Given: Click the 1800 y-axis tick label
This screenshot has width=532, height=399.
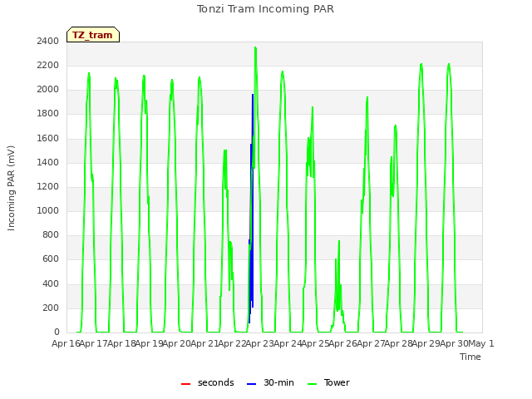Looking at the screenshot, I should coord(48,114).
